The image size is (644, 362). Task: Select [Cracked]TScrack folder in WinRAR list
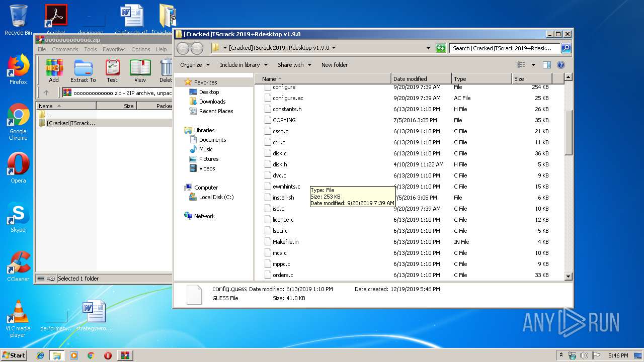click(x=70, y=123)
